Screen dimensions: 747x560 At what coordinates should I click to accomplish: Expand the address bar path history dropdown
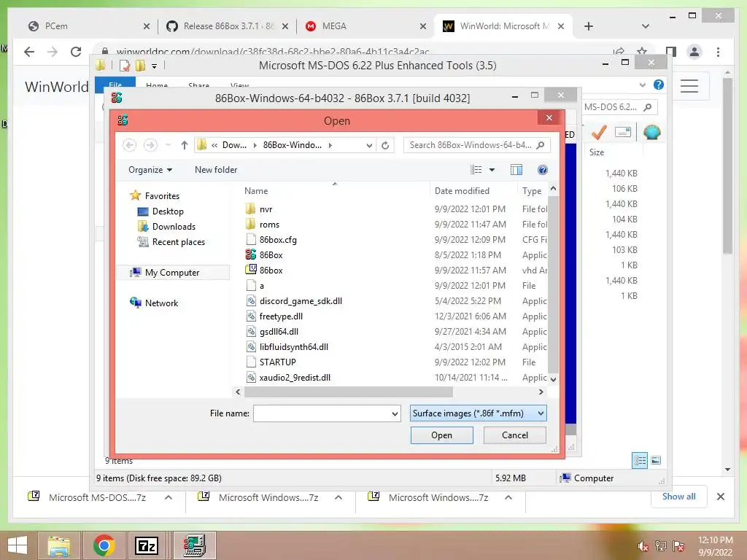point(369,145)
